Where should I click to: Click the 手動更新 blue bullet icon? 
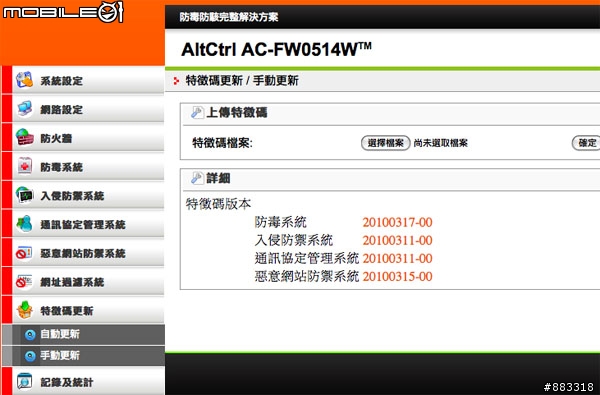(30, 356)
